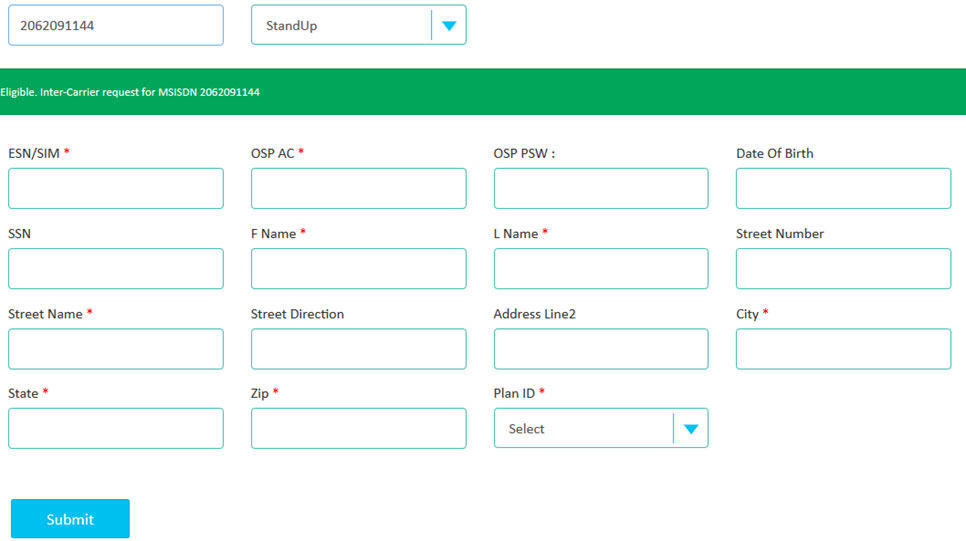Open the StandUp dropdown
The image size is (966, 541).
tap(359, 25)
